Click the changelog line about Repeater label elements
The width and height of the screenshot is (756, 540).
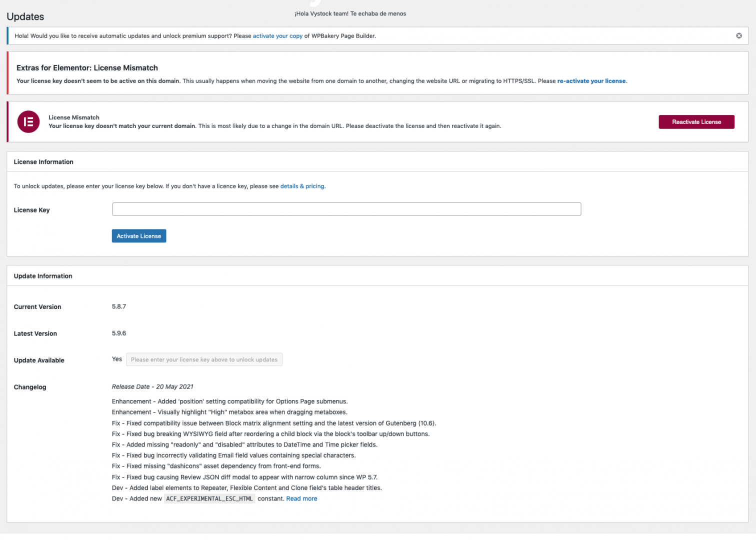click(x=247, y=488)
